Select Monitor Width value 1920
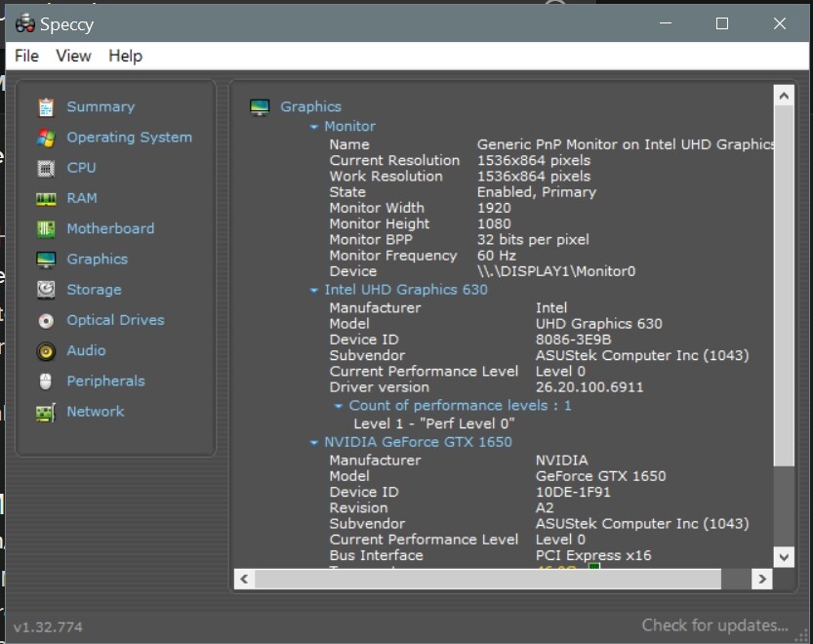 (494, 209)
